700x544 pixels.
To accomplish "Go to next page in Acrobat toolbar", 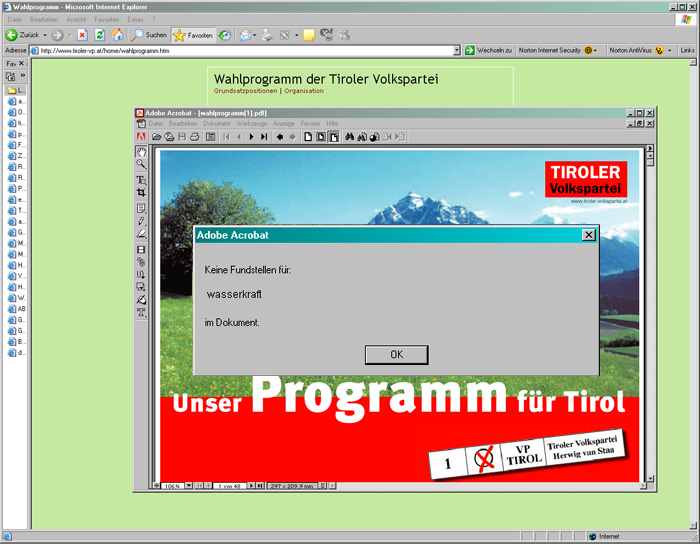I will coord(251,137).
